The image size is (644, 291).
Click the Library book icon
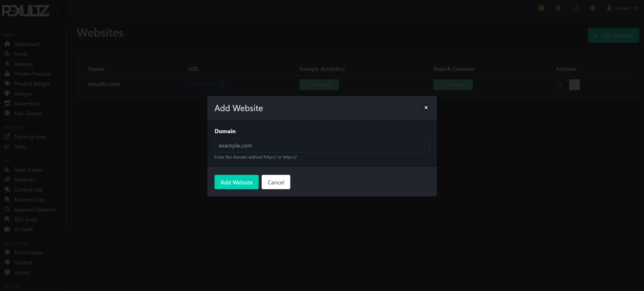tap(7, 272)
